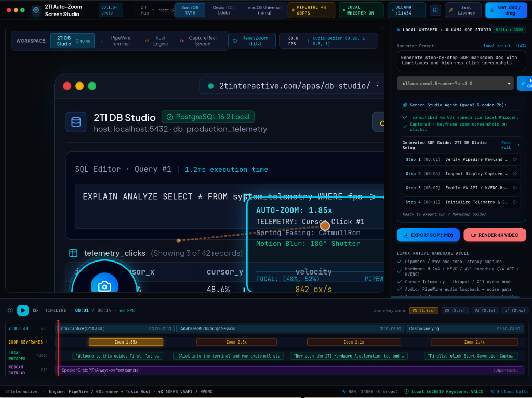Image resolution: width=532 pixels, height=398 pixels.
Task: Select zoom keyframe #3 (2.1x) chip
Action: [x=485, y=310]
